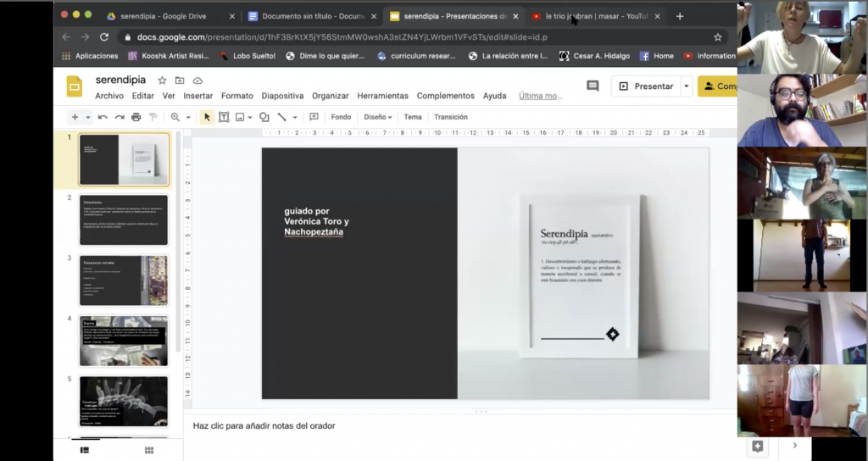Switch to serendipia Google Drive tab
868x461 pixels.
click(170, 16)
